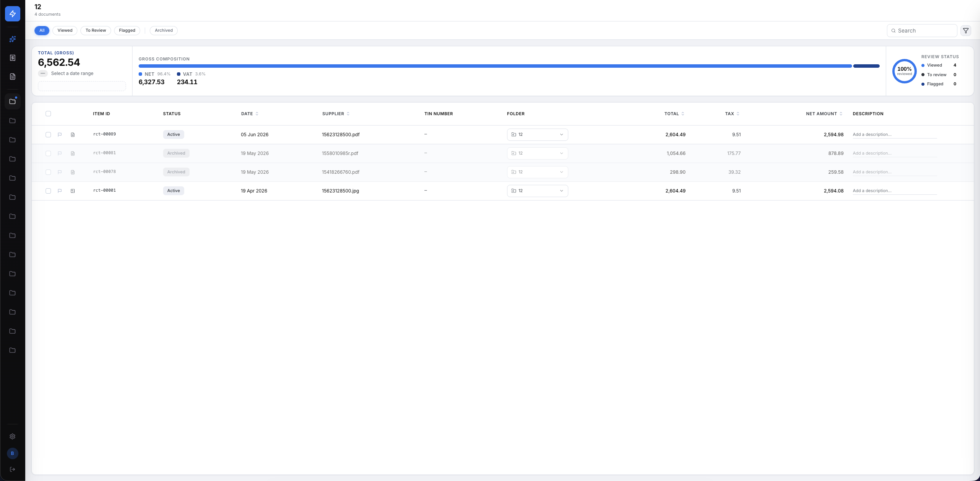
Task: Focus the Search input field
Action: (x=922, y=31)
